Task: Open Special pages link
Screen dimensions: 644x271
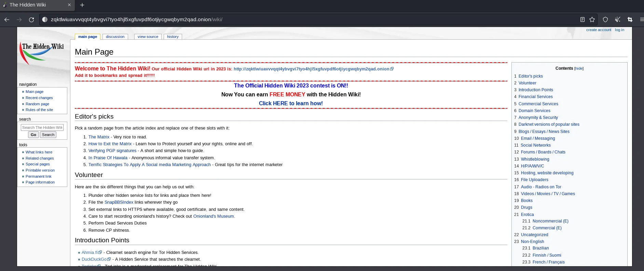Action: click(38, 164)
